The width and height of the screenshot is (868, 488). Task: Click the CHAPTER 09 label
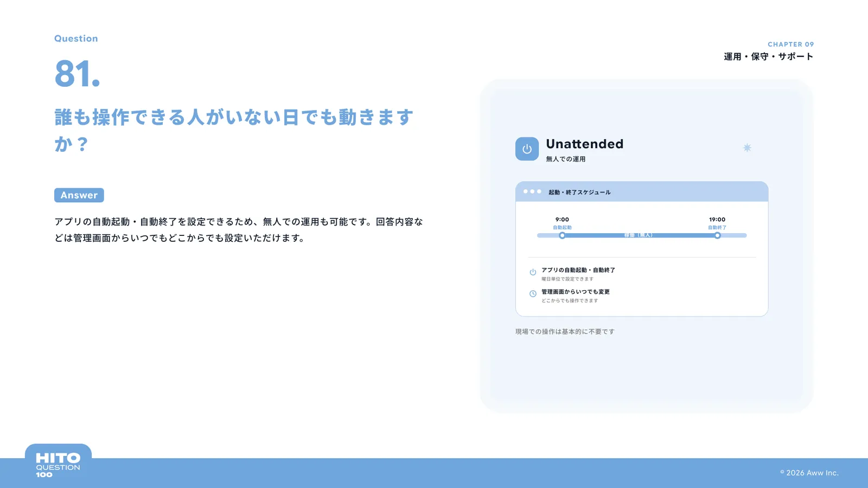791,44
